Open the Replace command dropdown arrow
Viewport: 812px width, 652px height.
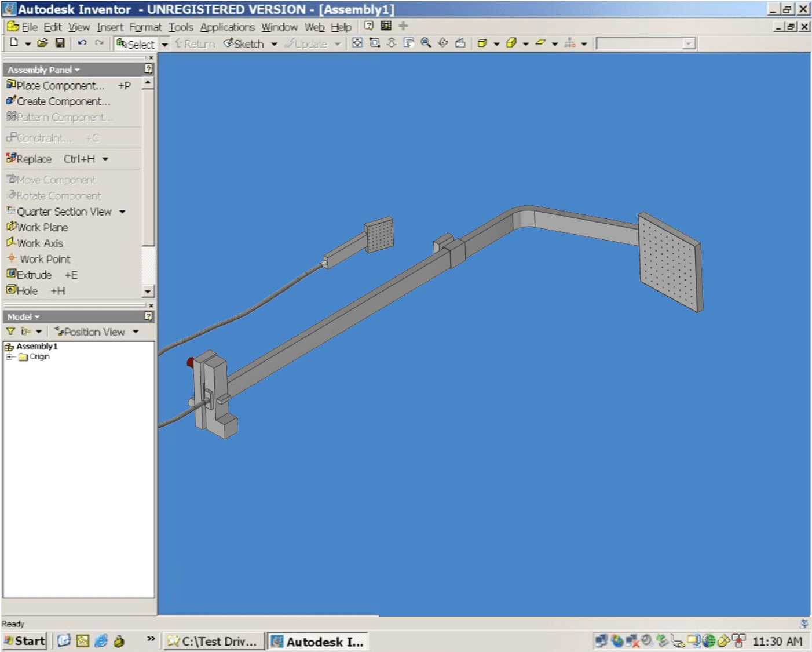105,158
